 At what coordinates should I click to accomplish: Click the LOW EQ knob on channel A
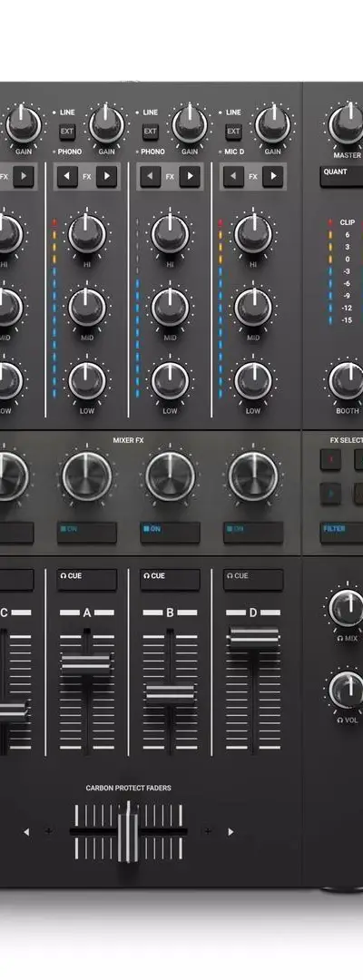point(87,381)
